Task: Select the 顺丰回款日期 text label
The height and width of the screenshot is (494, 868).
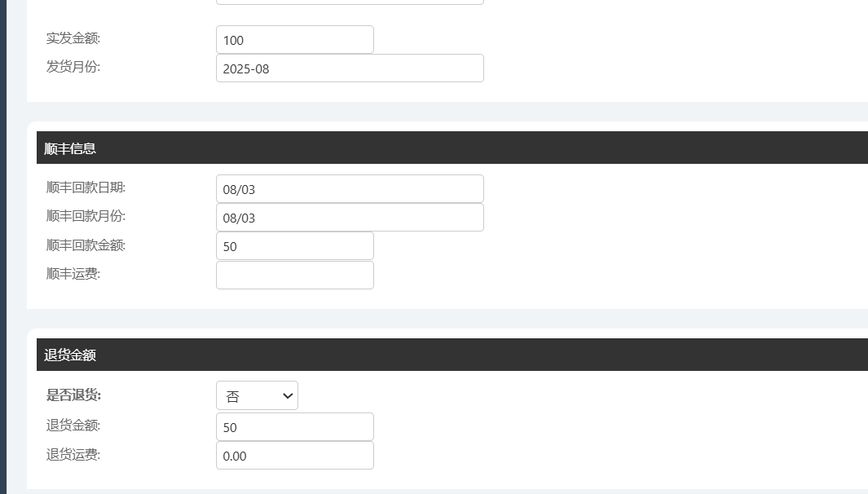Action: click(x=86, y=187)
